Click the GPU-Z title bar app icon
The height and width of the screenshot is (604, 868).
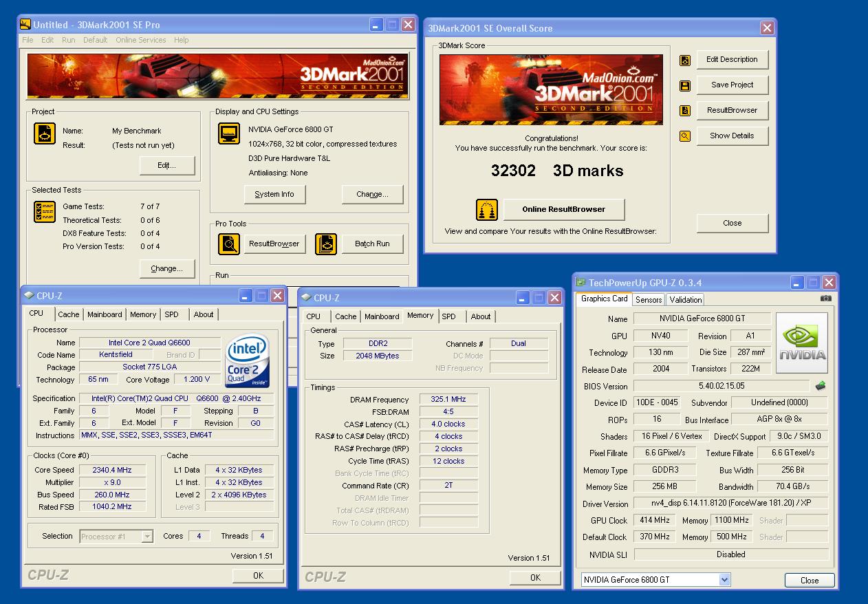click(581, 283)
